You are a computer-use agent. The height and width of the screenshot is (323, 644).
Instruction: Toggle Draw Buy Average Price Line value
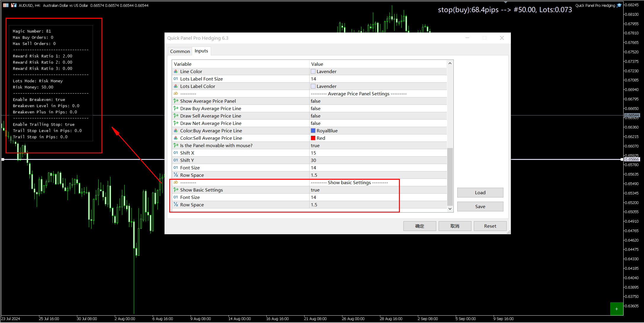(315, 108)
